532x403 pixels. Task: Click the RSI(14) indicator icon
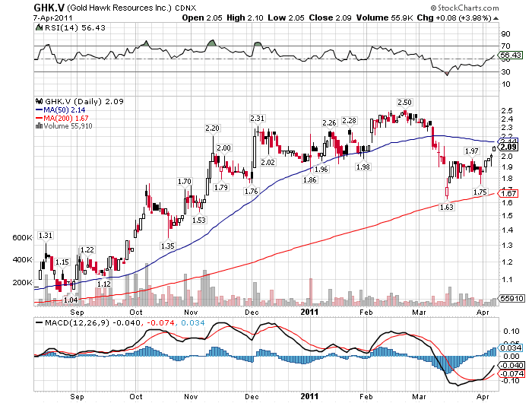tap(39, 27)
